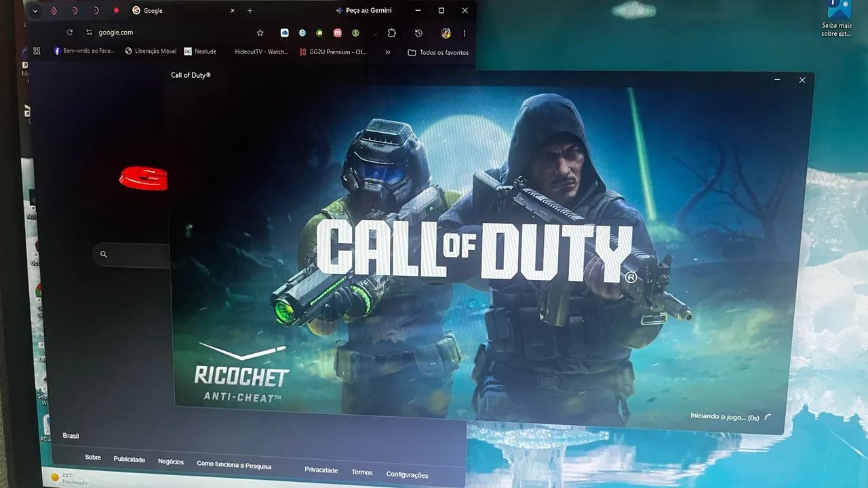Open HideoutTV bookmark
This screenshot has height=488, width=868.
click(261, 52)
